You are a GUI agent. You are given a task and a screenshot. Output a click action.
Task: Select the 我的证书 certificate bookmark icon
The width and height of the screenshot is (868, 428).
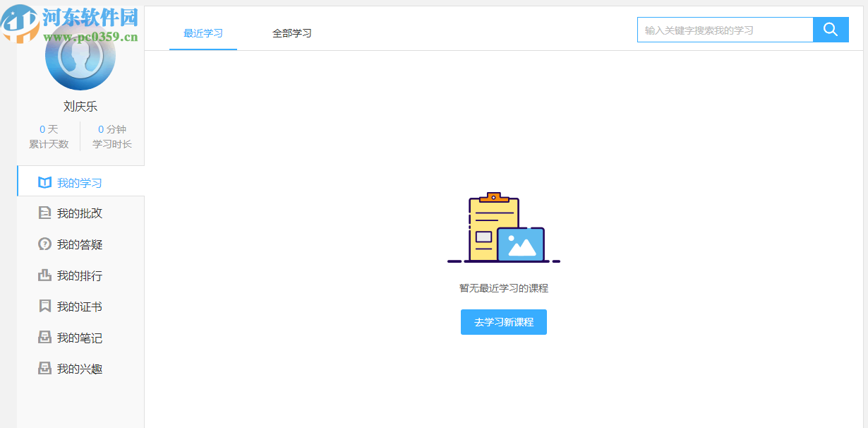coord(43,306)
